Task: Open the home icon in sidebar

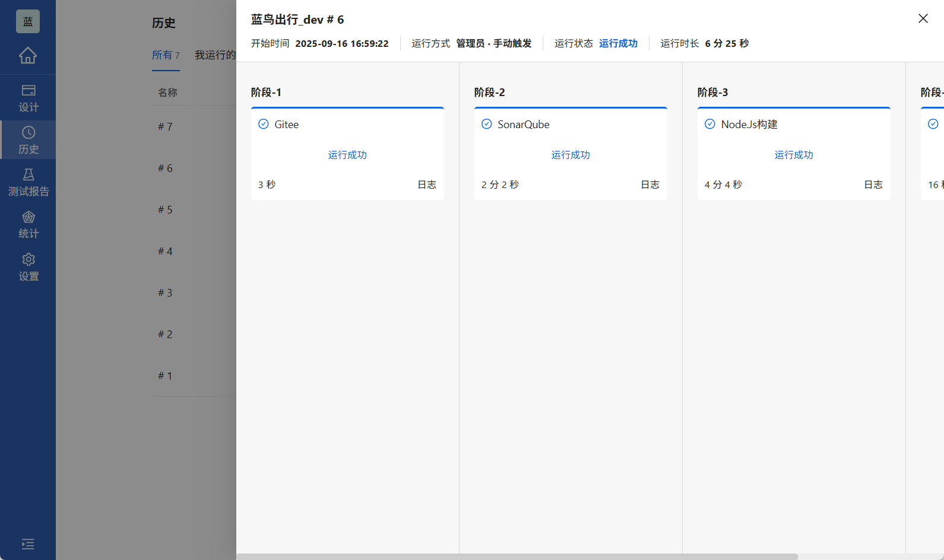Action: click(28, 55)
